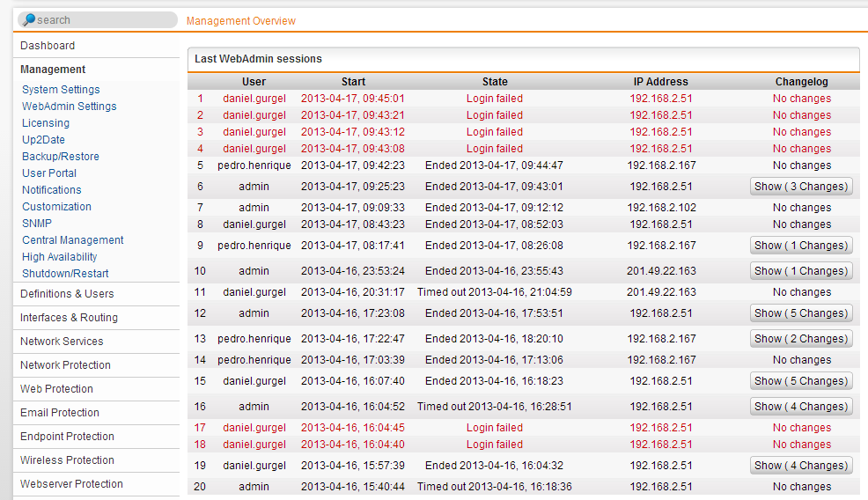Image resolution: width=868 pixels, height=500 pixels.
Task: Open Customization page
Action: (x=56, y=207)
